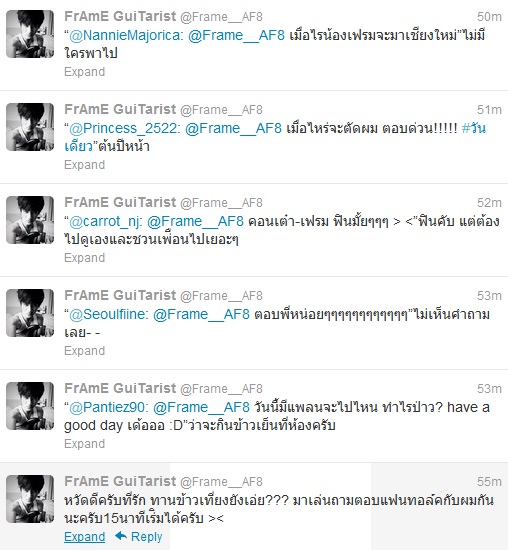Open the @Pantiez90 mention link
508x550 pixels.
click(x=107, y=407)
